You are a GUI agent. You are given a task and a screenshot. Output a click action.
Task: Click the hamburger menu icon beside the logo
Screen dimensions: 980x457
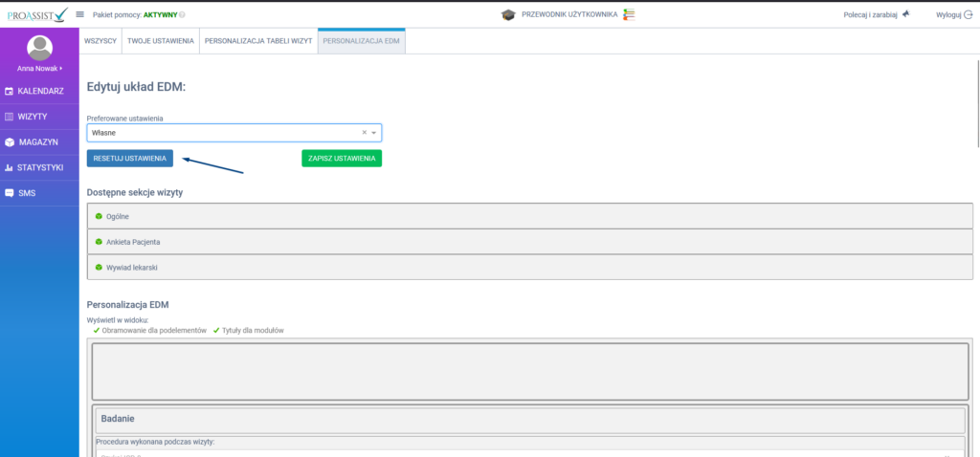click(x=80, y=14)
